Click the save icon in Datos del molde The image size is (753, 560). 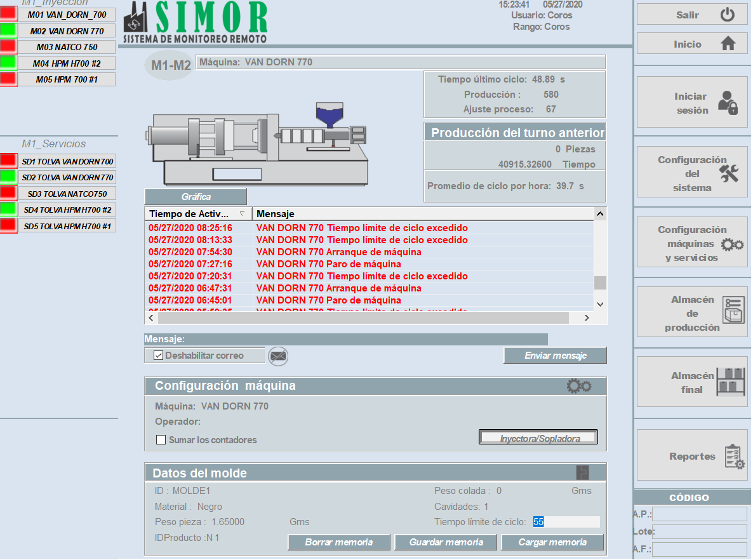[582, 472]
